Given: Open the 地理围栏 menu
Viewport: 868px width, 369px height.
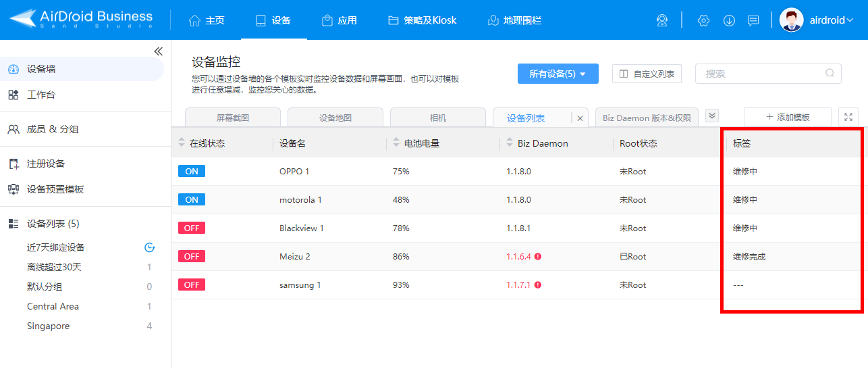Looking at the screenshot, I should pyautogui.click(x=514, y=20).
